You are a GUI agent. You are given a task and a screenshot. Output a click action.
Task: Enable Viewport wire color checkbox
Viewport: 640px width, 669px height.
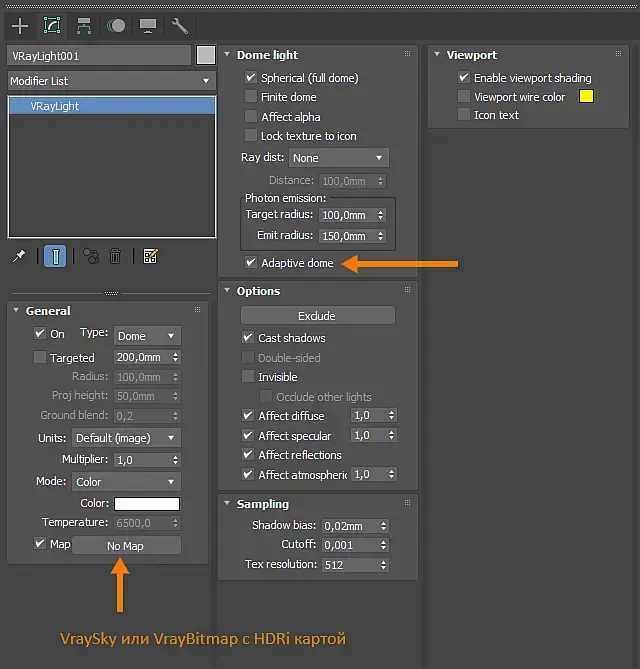(x=464, y=96)
